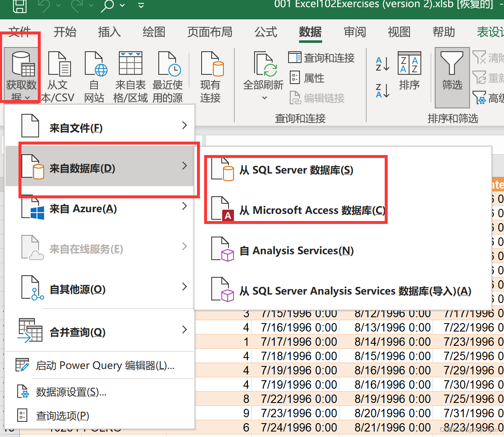The image size is (504, 437).
Task: Expand chevron on From Azure row
Action: click(x=184, y=206)
